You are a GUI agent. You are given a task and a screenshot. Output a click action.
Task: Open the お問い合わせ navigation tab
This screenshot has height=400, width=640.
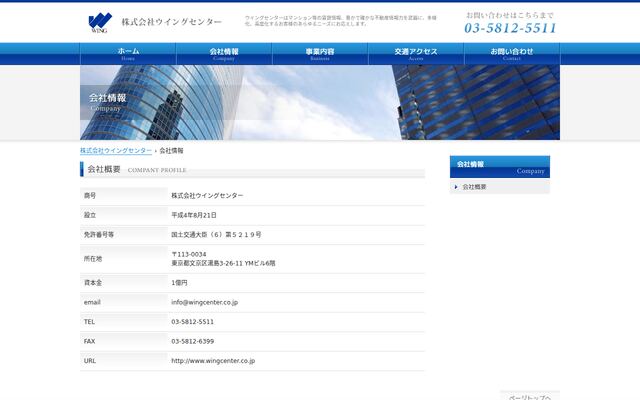(512, 53)
